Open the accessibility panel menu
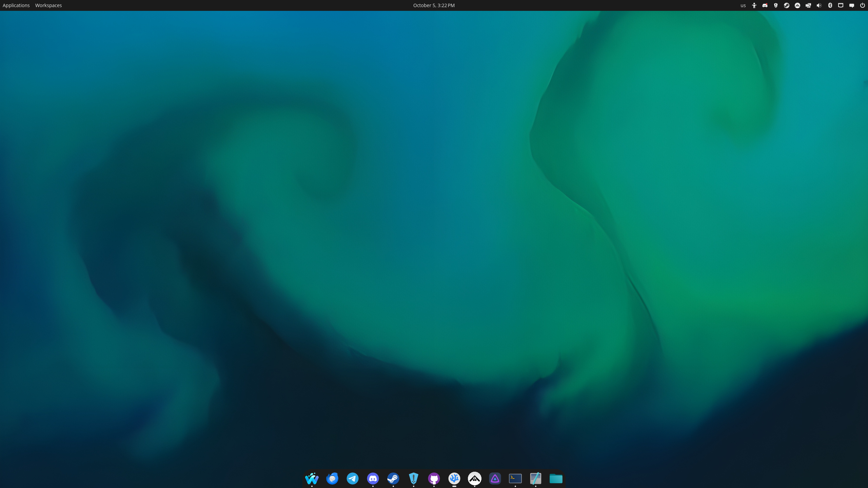Image resolution: width=868 pixels, height=488 pixels. click(754, 5)
